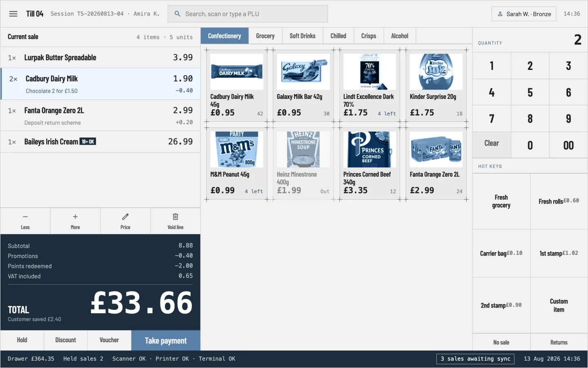Click the Drawer £364.35 status entry
Screen dimensions: 588x368
[31, 359]
